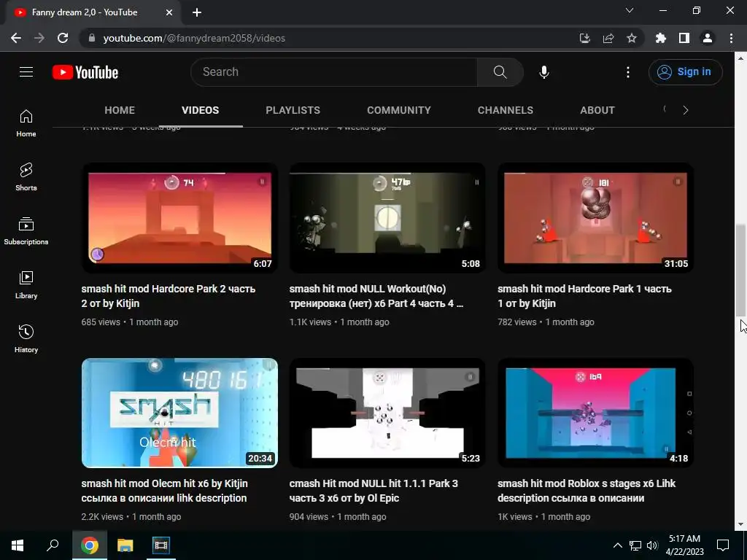Start voice search with the microphone

click(x=544, y=72)
